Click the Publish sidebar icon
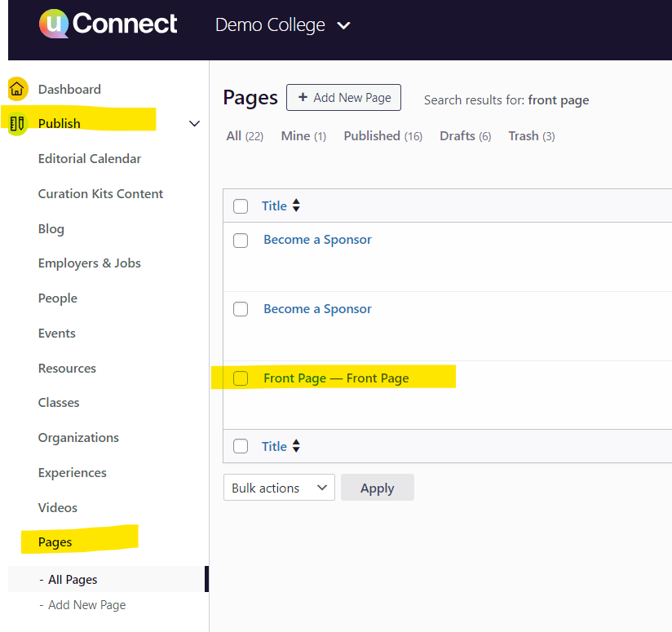 (17, 123)
